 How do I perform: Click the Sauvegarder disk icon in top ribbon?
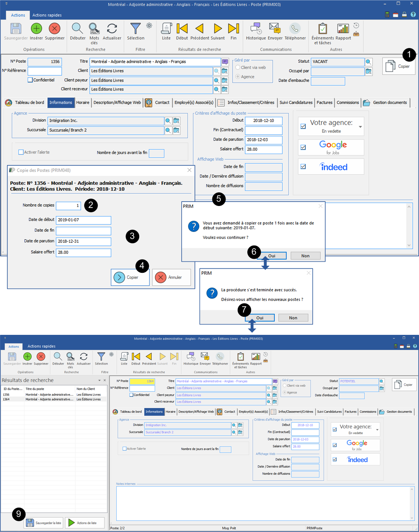[16, 28]
